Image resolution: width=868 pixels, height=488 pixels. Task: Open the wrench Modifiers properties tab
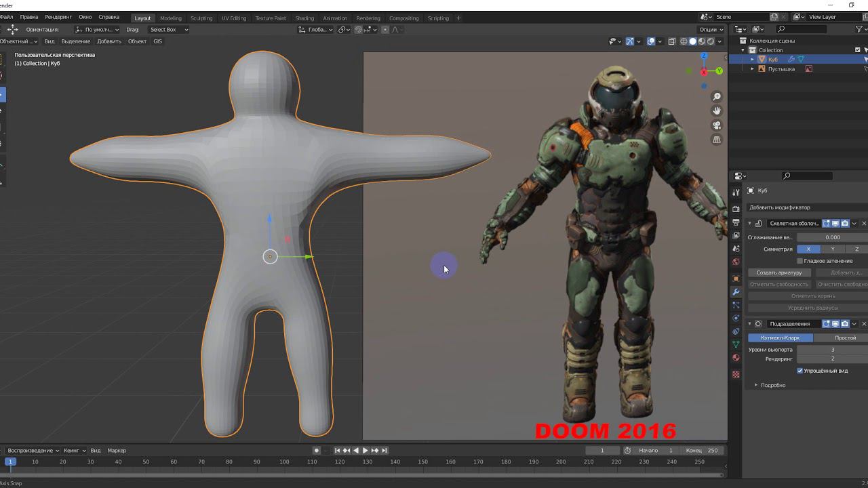click(736, 292)
